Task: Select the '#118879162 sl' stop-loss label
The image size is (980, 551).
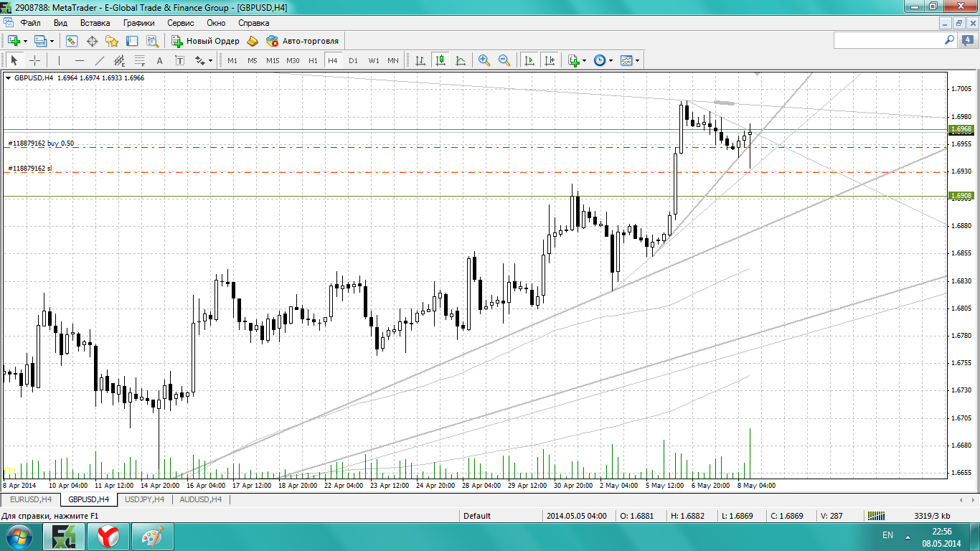Action: [x=30, y=169]
